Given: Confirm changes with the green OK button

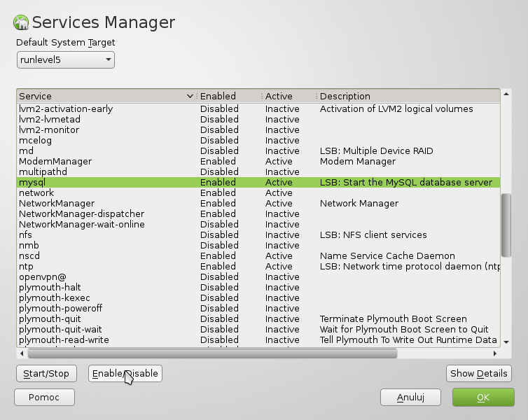Looking at the screenshot, I should click(483, 398).
